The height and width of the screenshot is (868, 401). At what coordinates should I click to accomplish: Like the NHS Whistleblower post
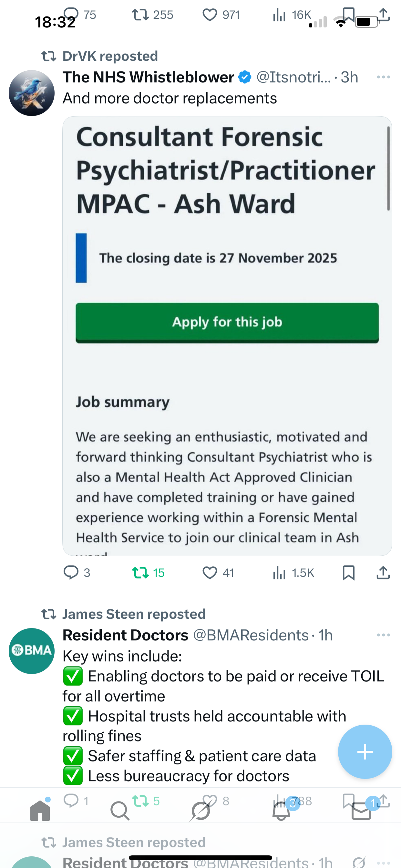[x=210, y=573]
